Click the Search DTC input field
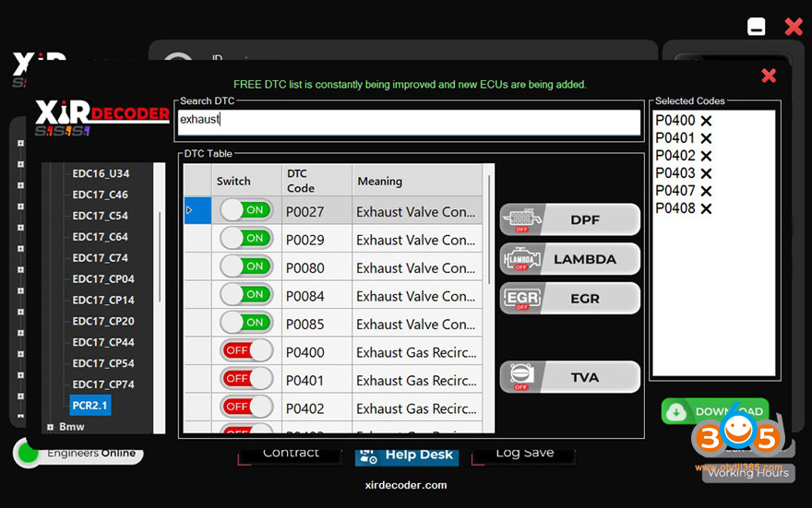Viewport: 812px width, 508px height. click(409, 122)
